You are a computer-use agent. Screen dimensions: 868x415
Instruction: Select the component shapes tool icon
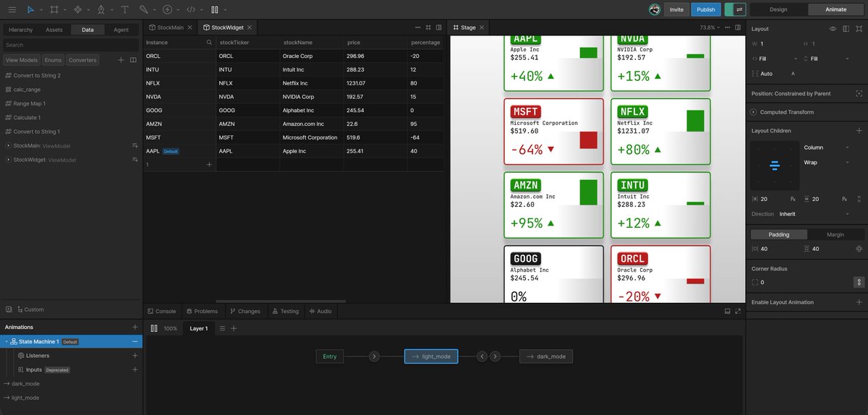pyautogui.click(x=77, y=9)
